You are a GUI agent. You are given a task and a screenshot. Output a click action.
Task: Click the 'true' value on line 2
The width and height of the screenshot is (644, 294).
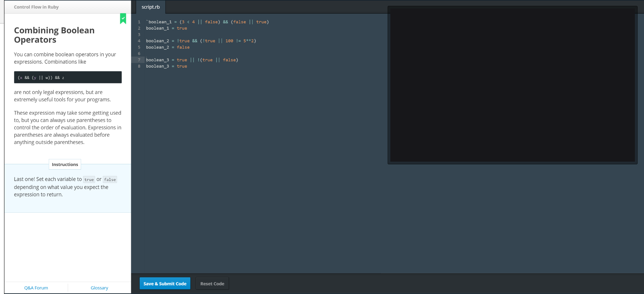[x=182, y=28]
